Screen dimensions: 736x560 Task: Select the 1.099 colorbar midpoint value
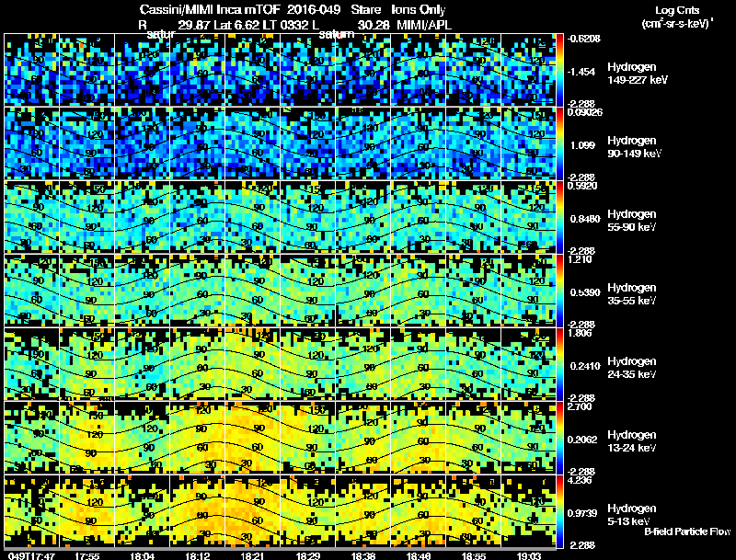coord(582,145)
